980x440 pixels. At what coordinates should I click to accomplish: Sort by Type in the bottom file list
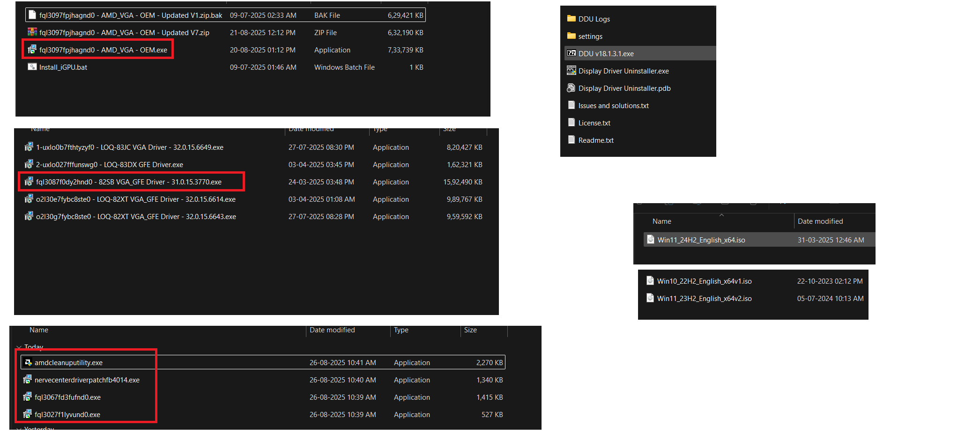point(401,330)
